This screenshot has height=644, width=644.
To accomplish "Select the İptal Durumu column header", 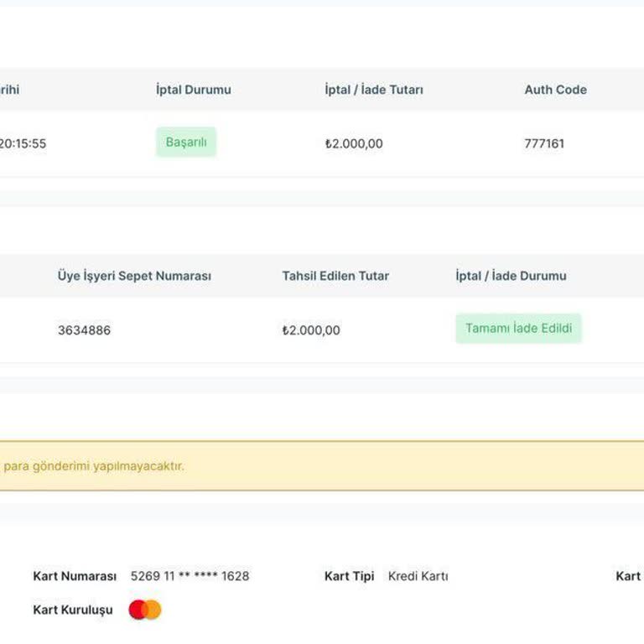I will pos(194,90).
